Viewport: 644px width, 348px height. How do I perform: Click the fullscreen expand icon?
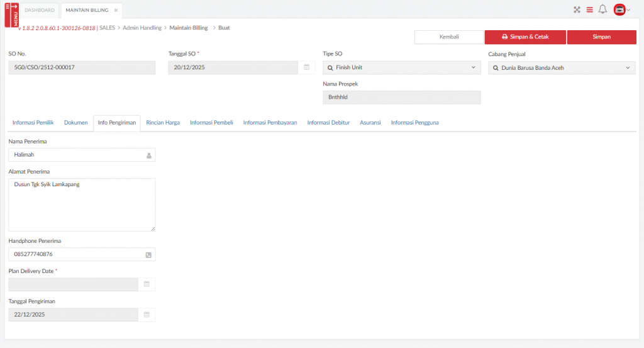[577, 9]
